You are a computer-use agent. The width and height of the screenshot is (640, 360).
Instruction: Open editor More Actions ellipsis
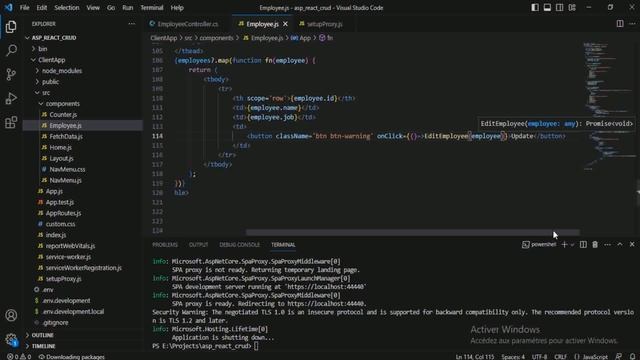[632, 24]
